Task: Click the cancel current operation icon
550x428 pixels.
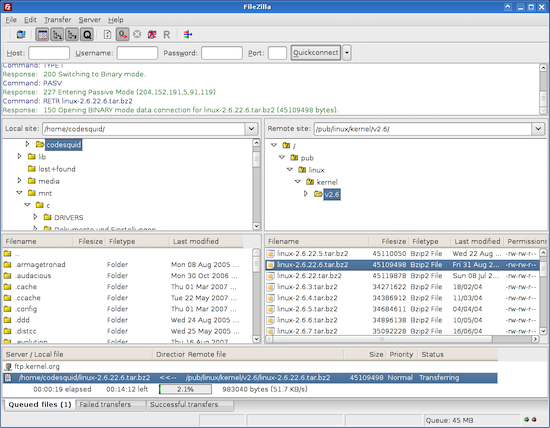Action: (x=137, y=34)
